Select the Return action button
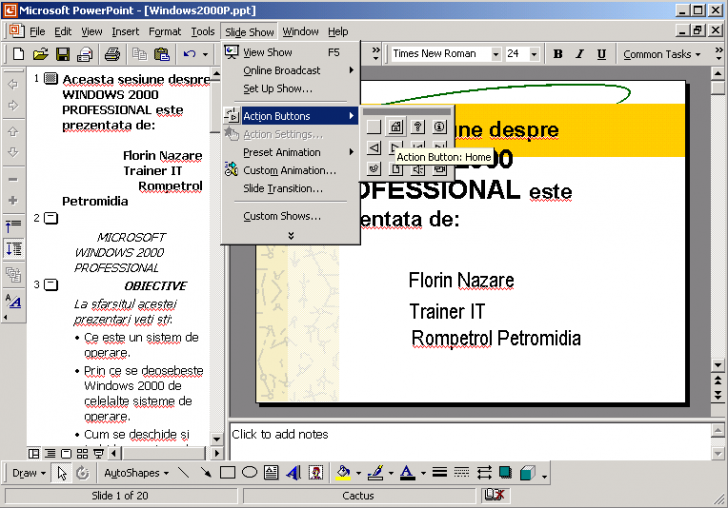This screenshot has height=508, width=728. (x=374, y=169)
